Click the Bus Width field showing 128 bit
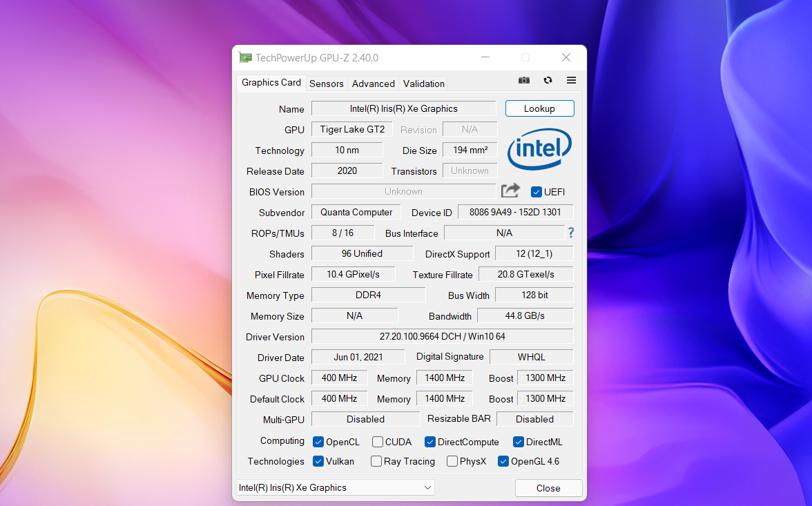The image size is (812, 506). tap(534, 295)
